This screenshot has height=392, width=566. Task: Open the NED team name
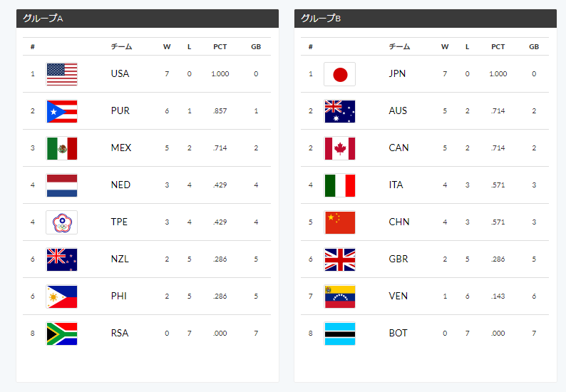coord(120,185)
